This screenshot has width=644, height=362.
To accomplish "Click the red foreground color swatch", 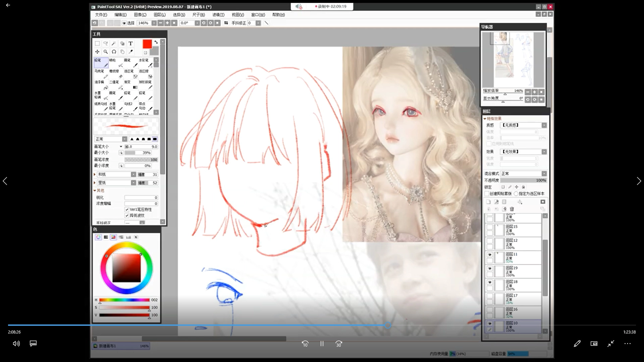I will [147, 44].
